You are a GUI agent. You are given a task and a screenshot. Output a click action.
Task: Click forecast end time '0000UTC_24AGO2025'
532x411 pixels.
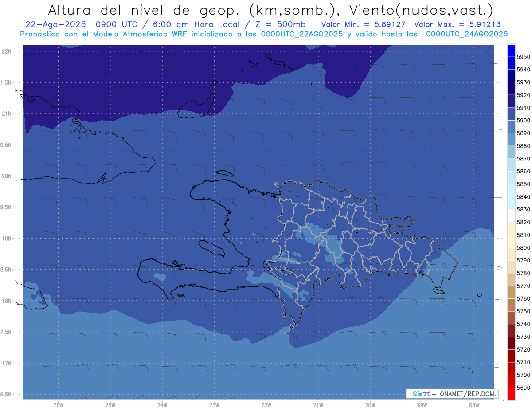(467, 34)
